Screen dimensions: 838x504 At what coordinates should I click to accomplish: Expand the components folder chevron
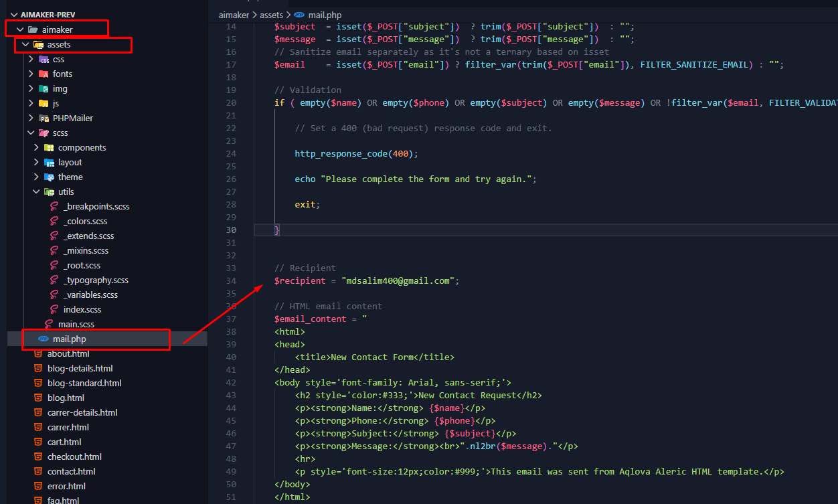(x=36, y=148)
